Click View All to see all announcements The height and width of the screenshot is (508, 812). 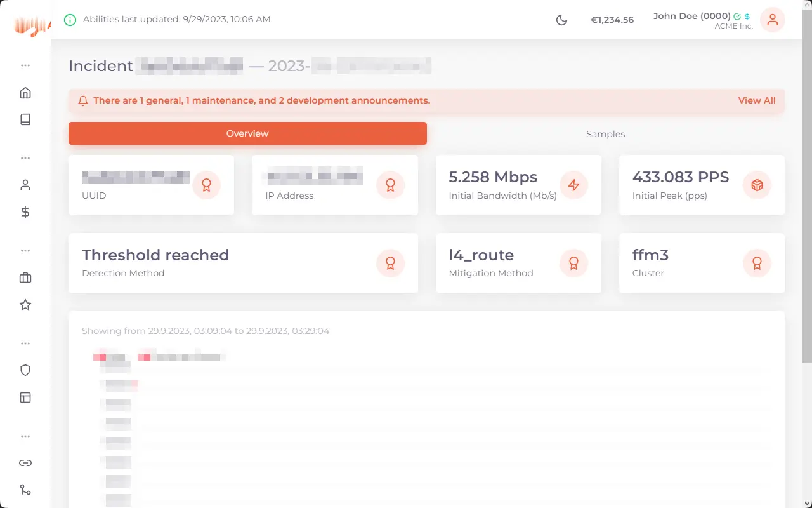pyautogui.click(x=756, y=100)
